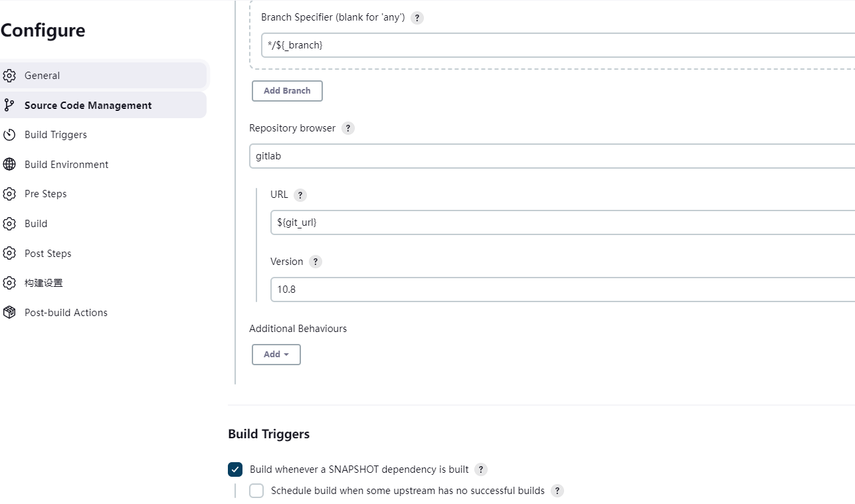Click the Build Triggers clock icon
This screenshot has height=504, width=855.
point(9,135)
